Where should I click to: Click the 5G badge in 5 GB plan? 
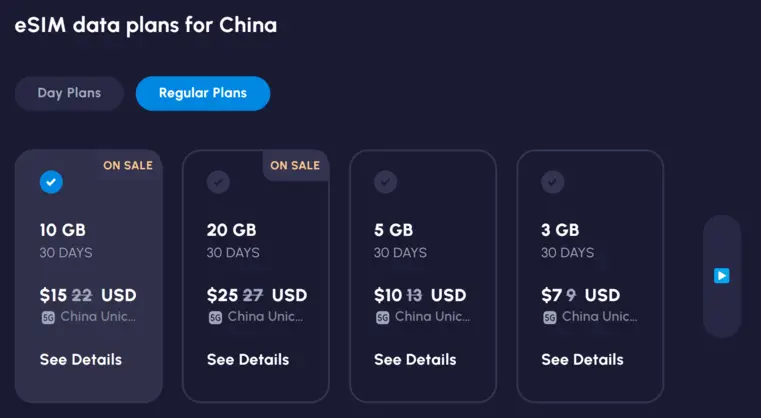(x=381, y=317)
